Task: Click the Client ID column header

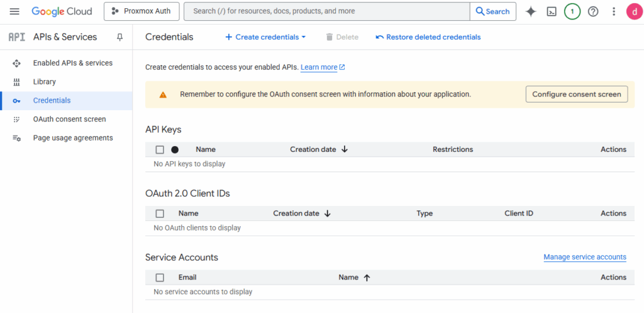Action: 519,213
